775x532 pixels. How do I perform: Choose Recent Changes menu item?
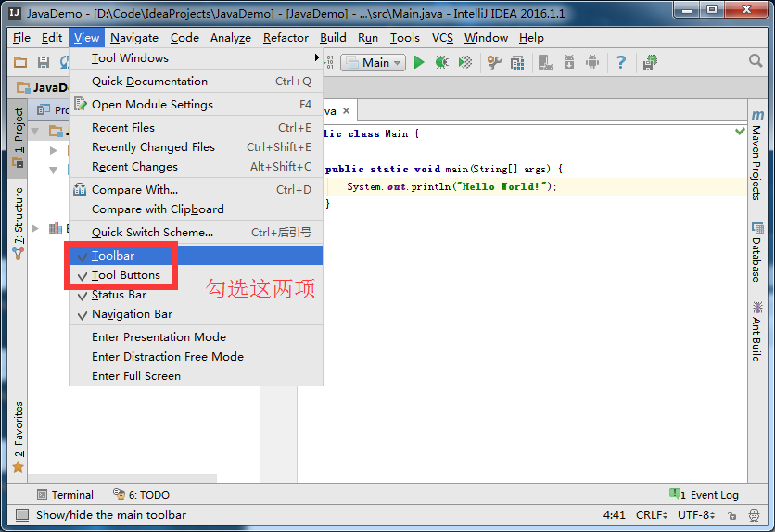pos(196,167)
